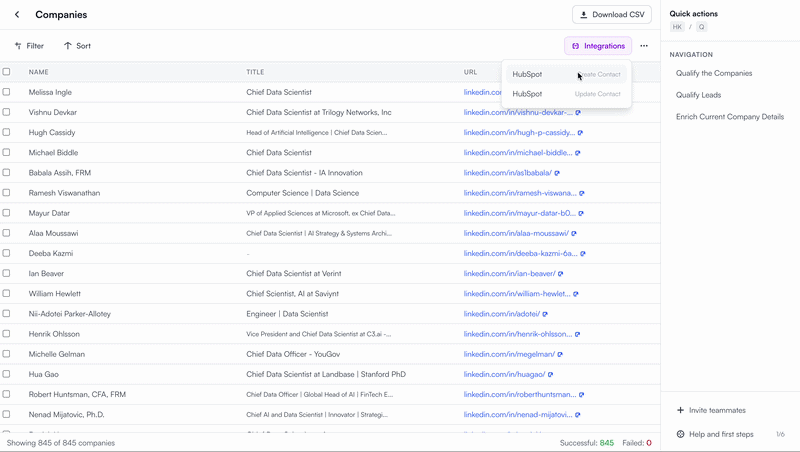Select the Michelle Gelman row checkbox
Viewport: 800px width, 452px height.
click(x=6, y=354)
